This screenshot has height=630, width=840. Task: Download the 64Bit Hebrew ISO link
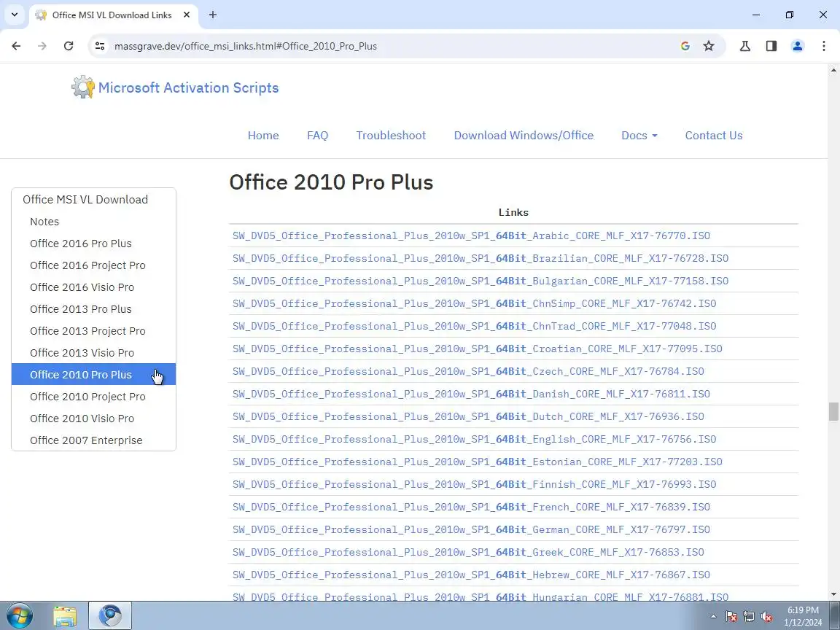(472, 575)
